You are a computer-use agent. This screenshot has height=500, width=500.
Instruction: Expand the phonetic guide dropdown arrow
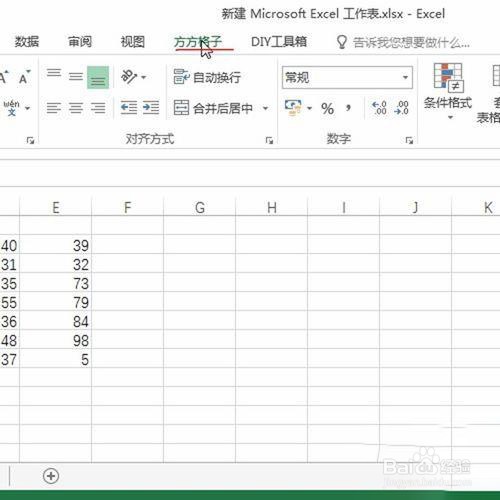coord(28,108)
